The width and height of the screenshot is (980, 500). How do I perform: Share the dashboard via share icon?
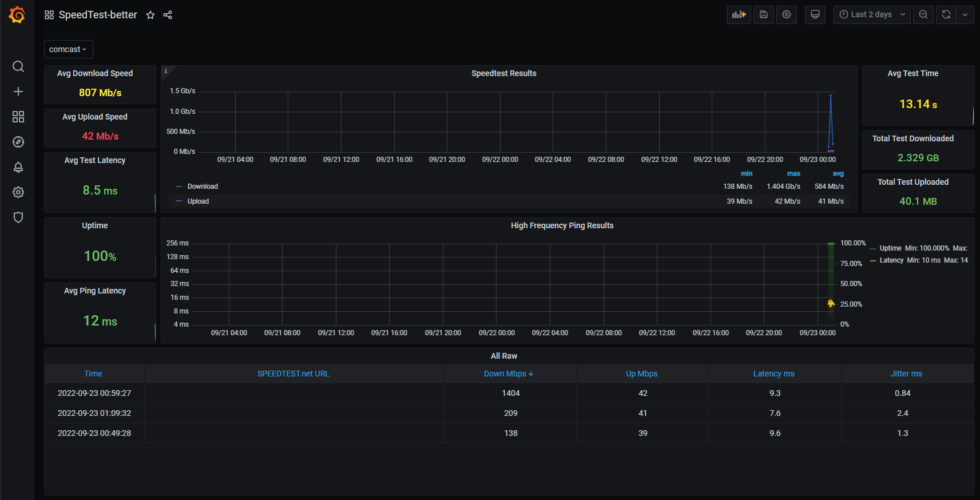tap(168, 15)
